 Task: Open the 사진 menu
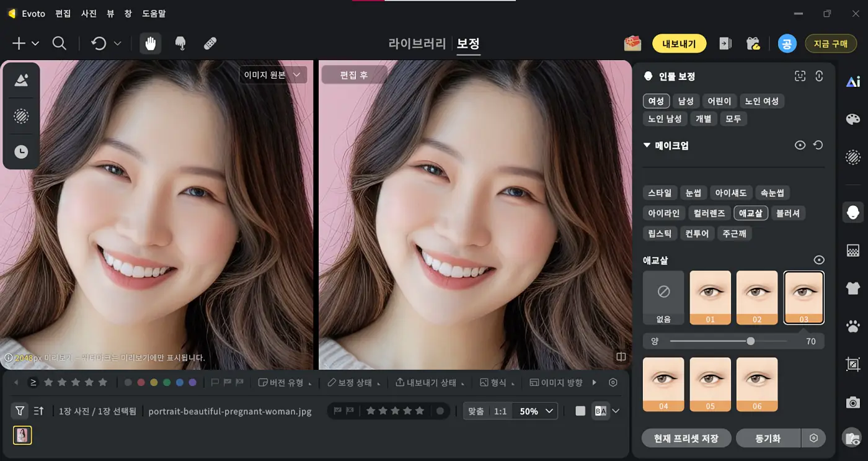pos(88,13)
